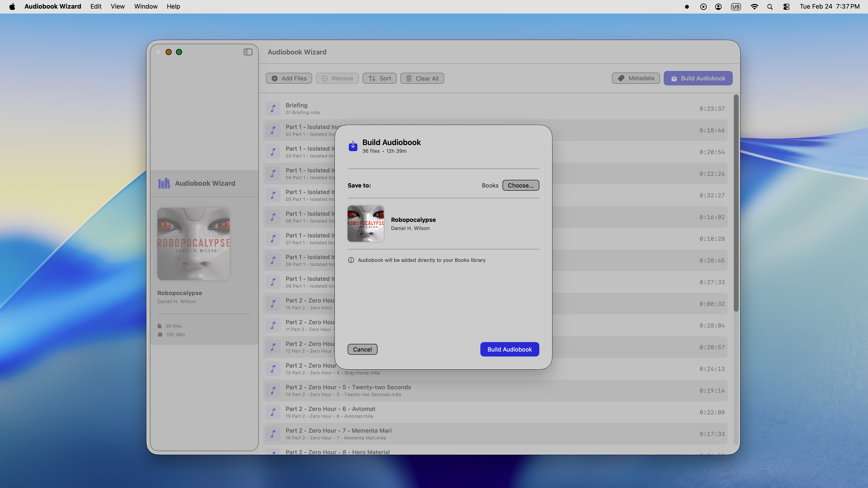Click the Audiobook Wizard bookshelf icon in sidebar

164,183
